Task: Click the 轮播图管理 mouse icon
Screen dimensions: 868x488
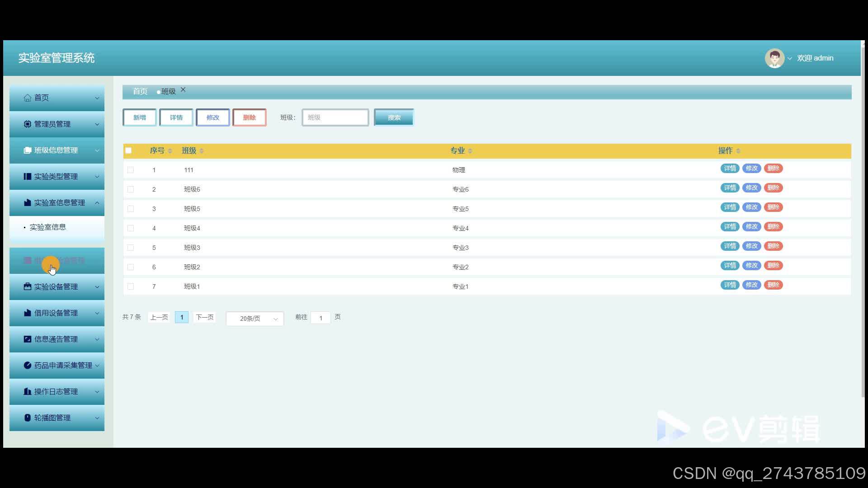Action: 28,418
